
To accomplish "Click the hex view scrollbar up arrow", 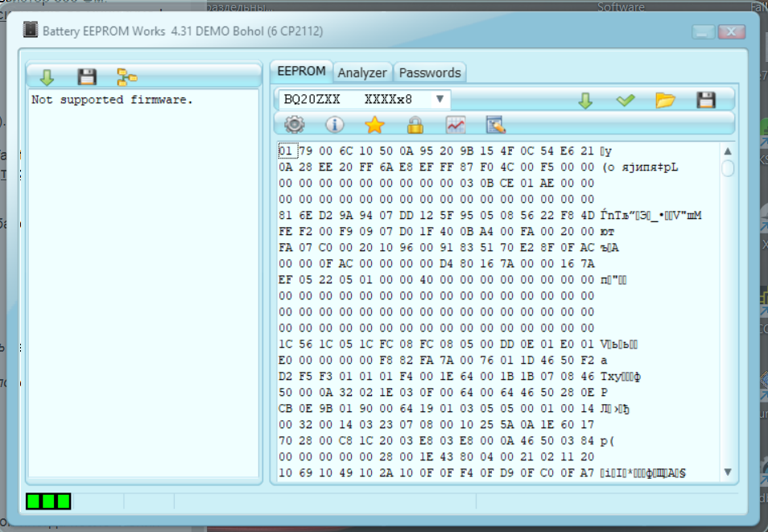I will 728,151.
